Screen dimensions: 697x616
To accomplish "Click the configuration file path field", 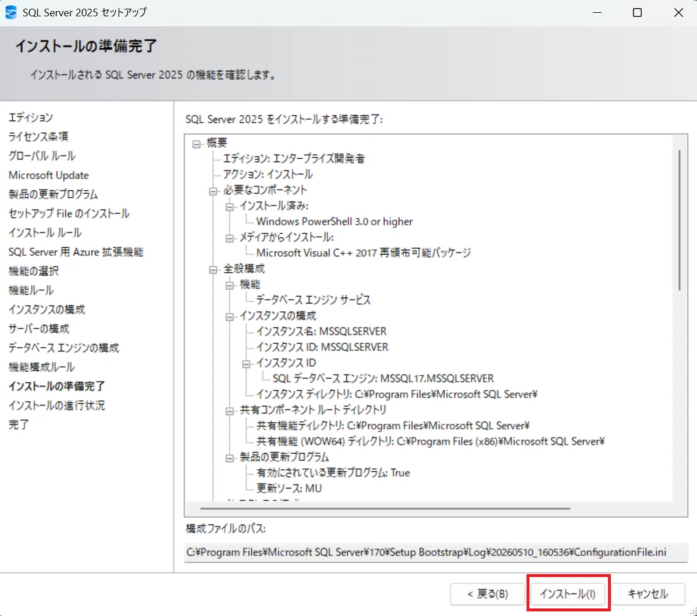I will tap(436, 552).
